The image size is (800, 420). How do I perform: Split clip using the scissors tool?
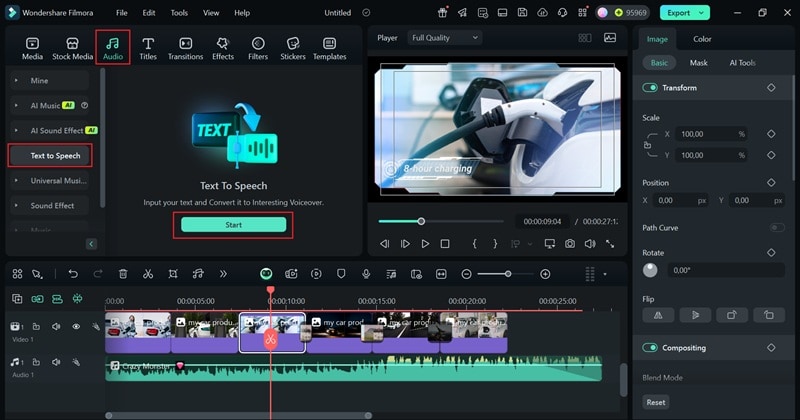(148, 274)
